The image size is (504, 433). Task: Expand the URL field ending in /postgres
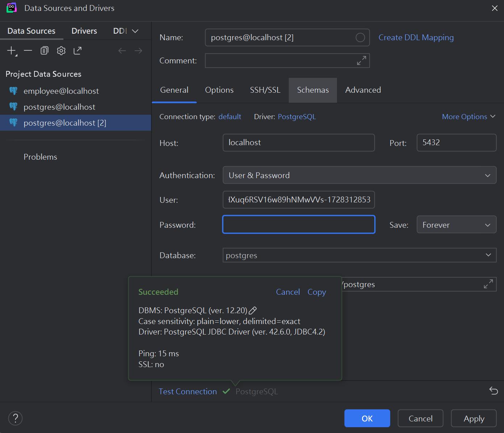(x=488, y=284)
